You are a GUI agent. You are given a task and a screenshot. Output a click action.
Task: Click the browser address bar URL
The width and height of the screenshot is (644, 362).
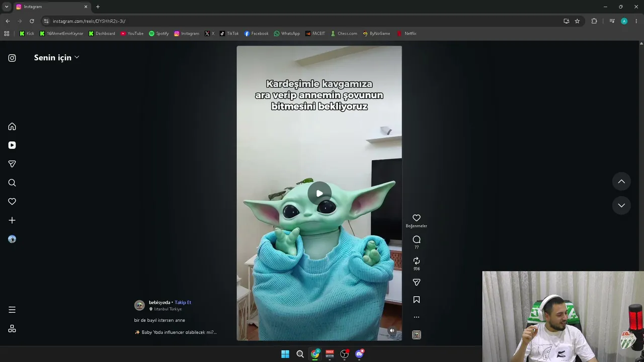click(89, 21)
